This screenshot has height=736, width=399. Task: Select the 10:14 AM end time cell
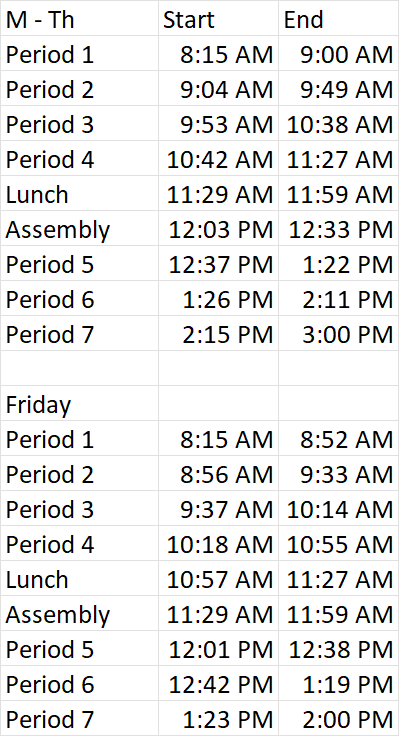(x=338, y=508)
